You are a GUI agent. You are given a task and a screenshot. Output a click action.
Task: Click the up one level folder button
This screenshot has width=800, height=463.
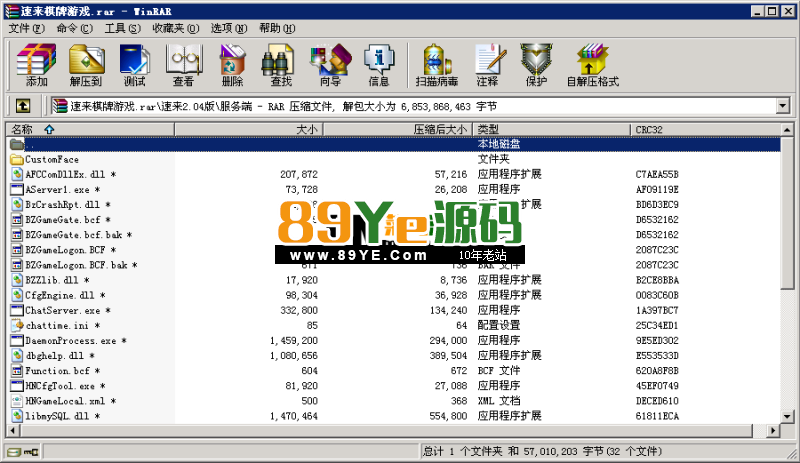tap(22, 106)
